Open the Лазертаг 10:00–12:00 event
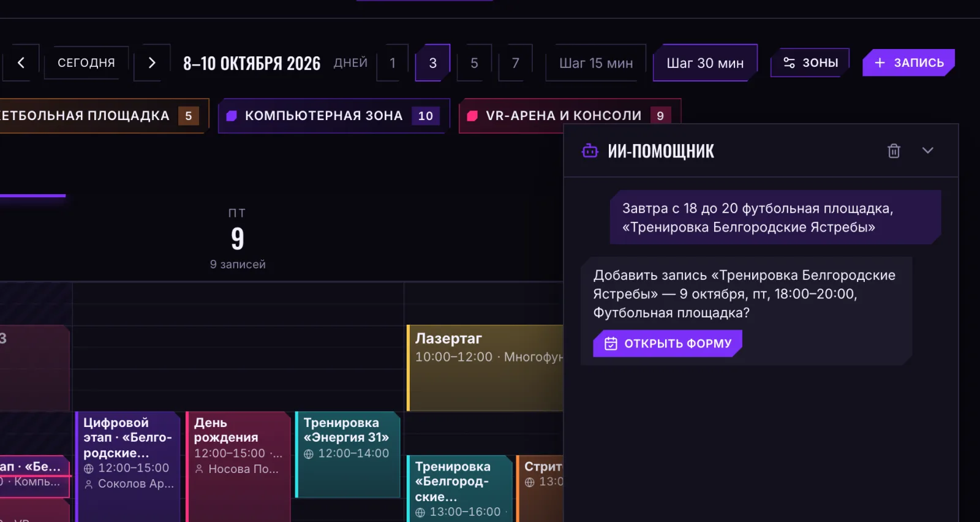Screen dimensions: 980x522 click(485, 368)
